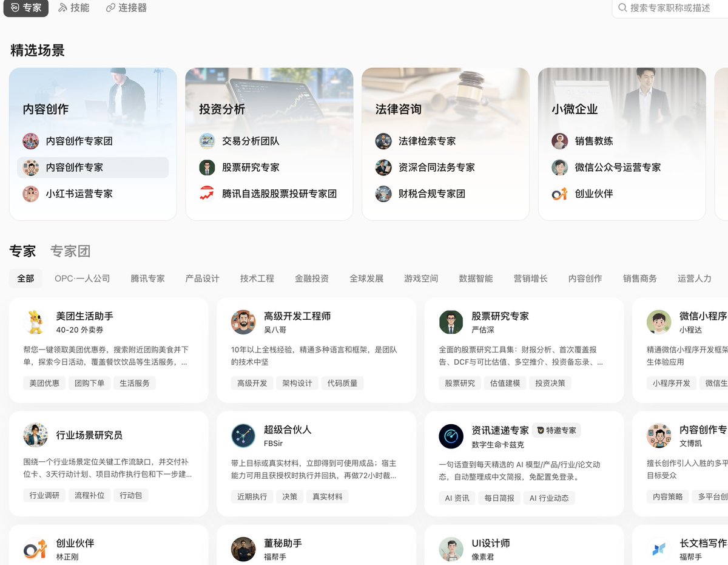Click the search magnifier icon
Viewport: 728px width, 565px height.
tap(622, 8)
